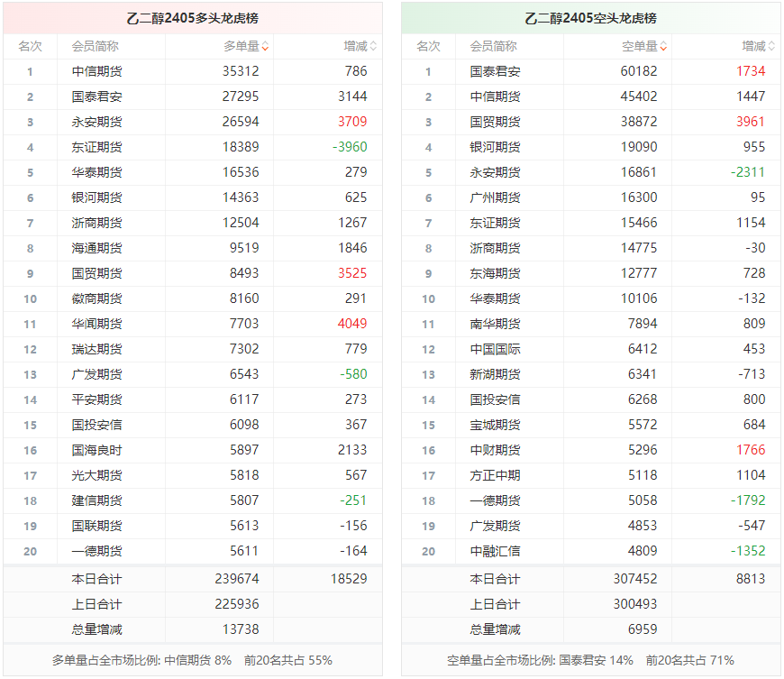The image size is (784, 679).
Task: Click long 上日合计 total 225936
Action: [x=237, y=604]
